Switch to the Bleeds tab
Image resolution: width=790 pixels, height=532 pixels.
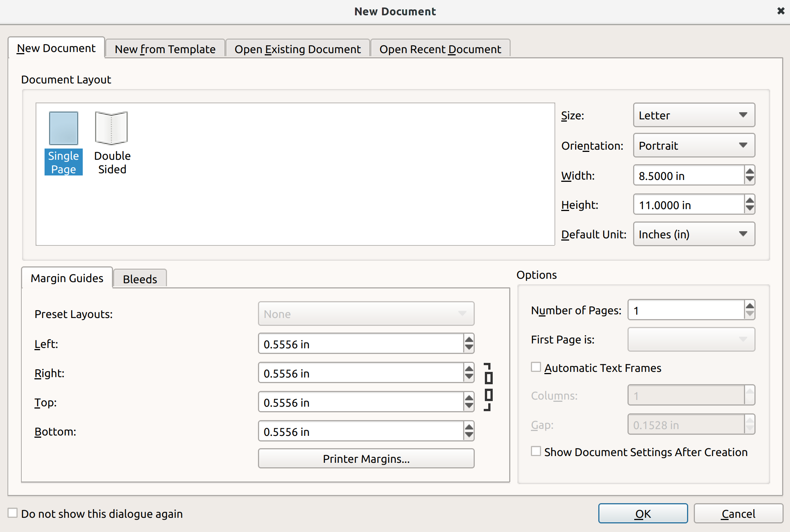pyautogui.click(x=140, y=279)
